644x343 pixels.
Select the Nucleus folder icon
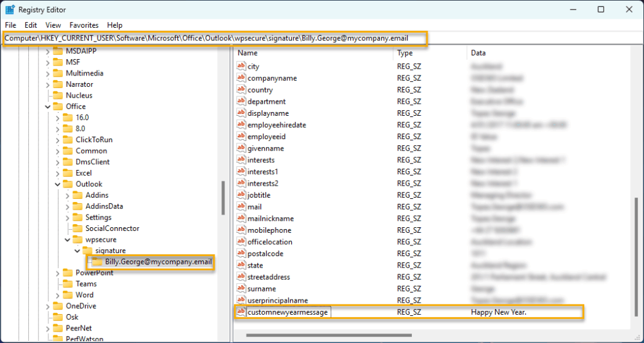click(57, 95)
